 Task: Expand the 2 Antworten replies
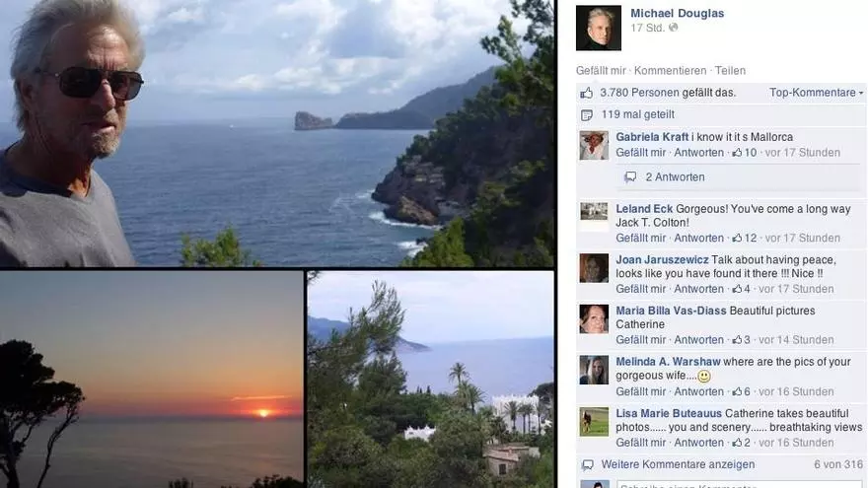tap(675, 177)
